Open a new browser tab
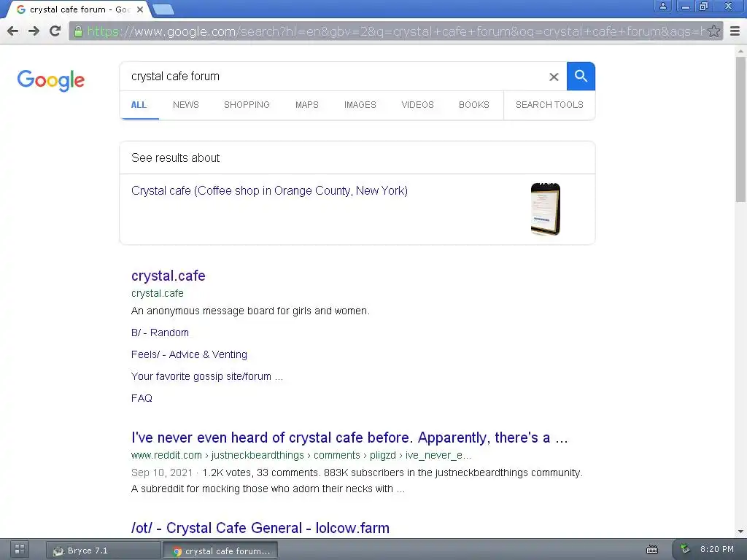Image resolution: width=747 pixels, height=560 pixels. [163, 9]
